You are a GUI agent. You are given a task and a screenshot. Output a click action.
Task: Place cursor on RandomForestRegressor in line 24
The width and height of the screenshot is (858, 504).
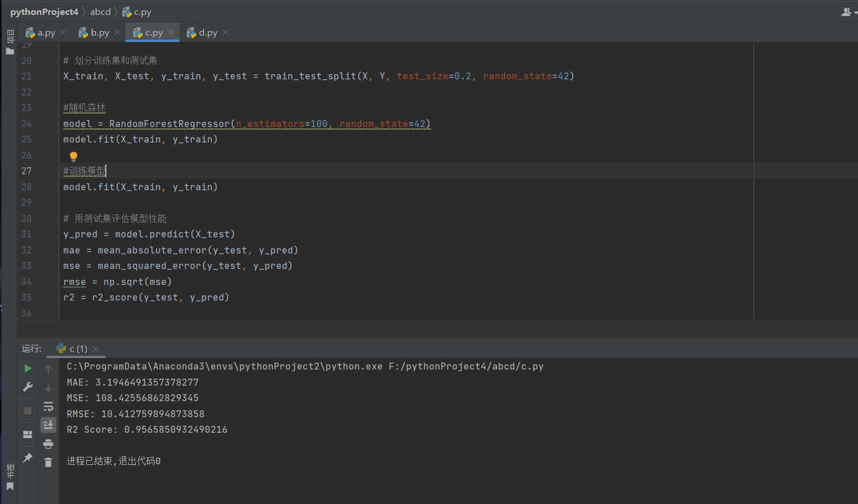click(170, 124)
